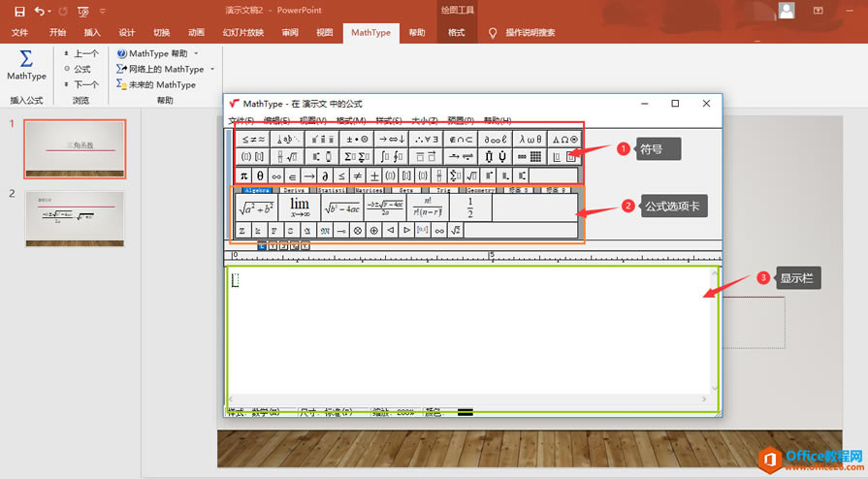Switch to the Trig formula tab
Image resolution: width=868 pixels, height=479 pixels.
[443, 190]
